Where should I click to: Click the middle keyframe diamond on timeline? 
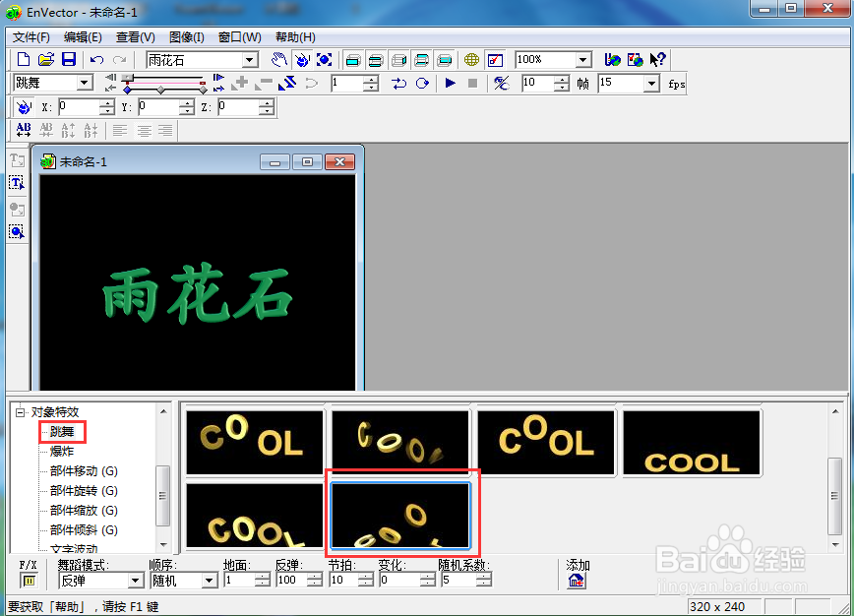(x=160, y=90)
